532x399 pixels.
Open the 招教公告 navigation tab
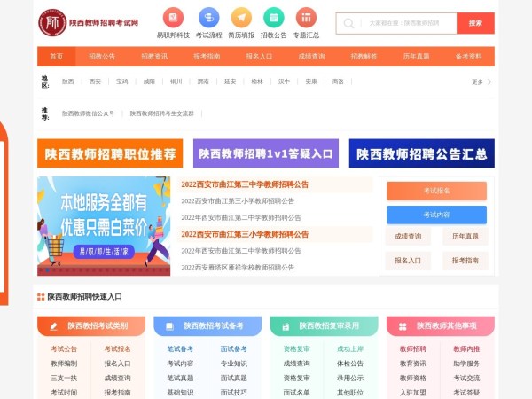click(102, 56)
